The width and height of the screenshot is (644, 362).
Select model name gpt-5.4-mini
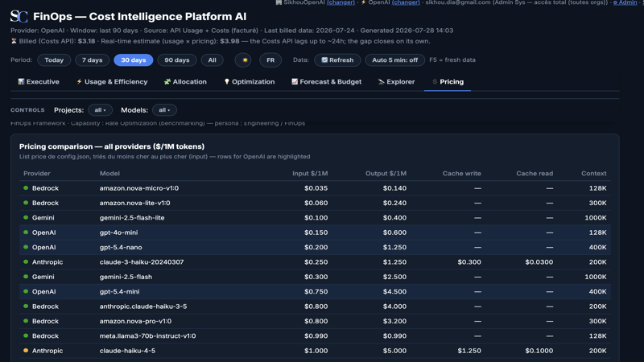point(119,291)
